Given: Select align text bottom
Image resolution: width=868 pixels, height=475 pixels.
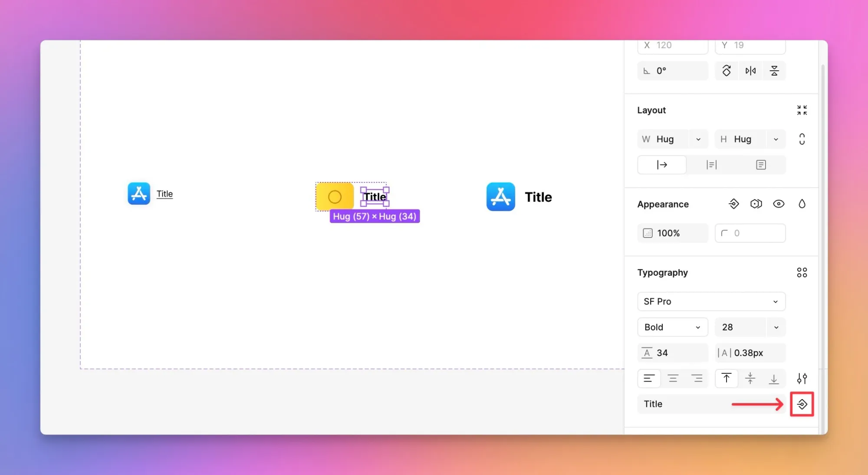Looking at the screenshot, I should click(774, 379).
